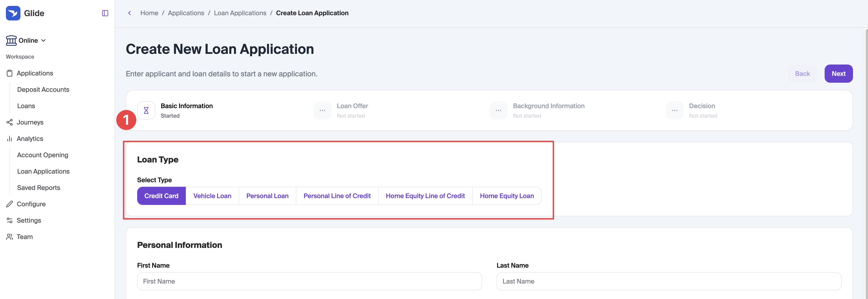Image resolution: width=868 pixels, height=299 pixels.
Task: Click the Decision step ellipsis icon
Action: tap(675, 110)
